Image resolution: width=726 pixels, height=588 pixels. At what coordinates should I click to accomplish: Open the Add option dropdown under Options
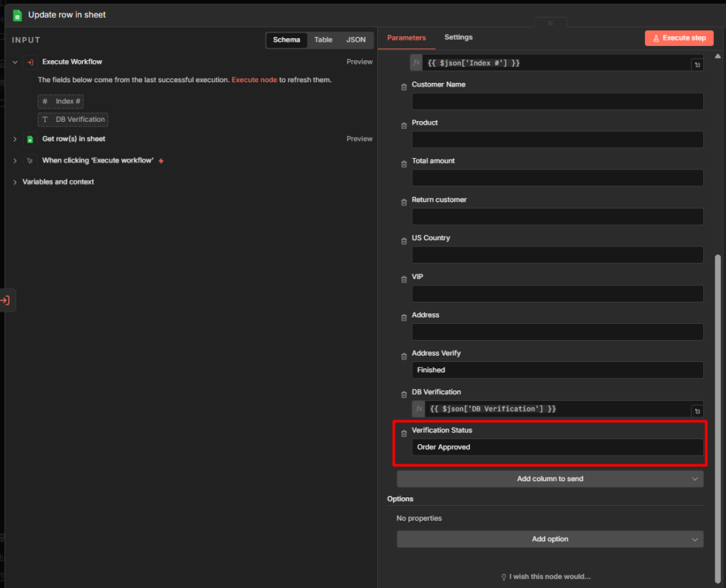(549, 539)
